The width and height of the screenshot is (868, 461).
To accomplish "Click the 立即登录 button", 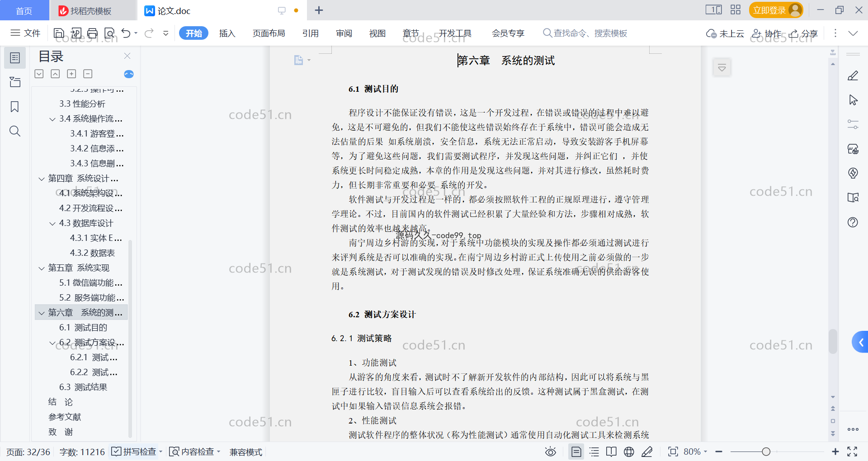I will coord(776,10).
